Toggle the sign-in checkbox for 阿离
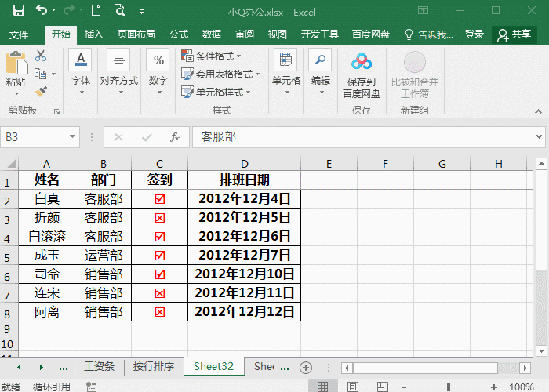549x392 pixels. coord(160,312)
